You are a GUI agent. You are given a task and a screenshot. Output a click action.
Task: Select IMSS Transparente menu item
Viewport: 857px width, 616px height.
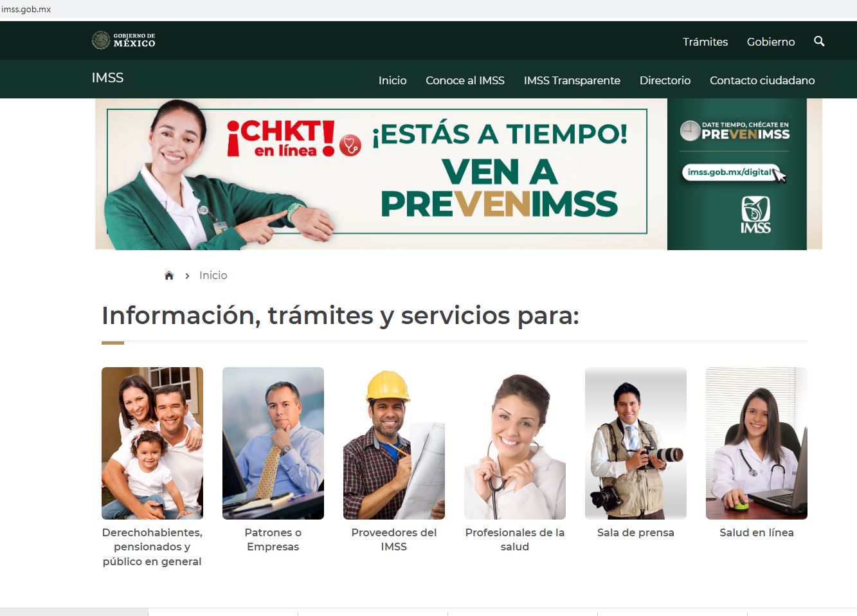(572, 80)
